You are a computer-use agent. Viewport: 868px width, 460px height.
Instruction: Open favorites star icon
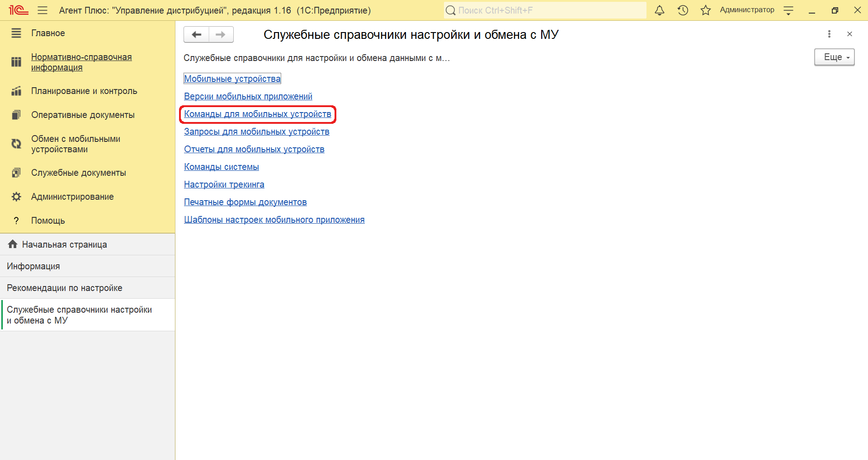(705, 10)
